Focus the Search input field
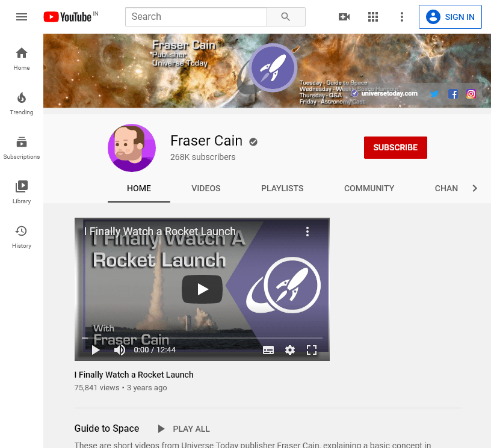 pyautogui.click(x=196, y=17)
